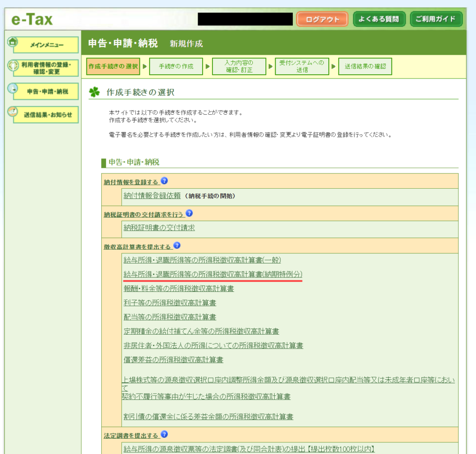The width and height of the screenshot is (476, 454).
Task: Click the home icon beside メインメニュー
Action: [13, 42]
